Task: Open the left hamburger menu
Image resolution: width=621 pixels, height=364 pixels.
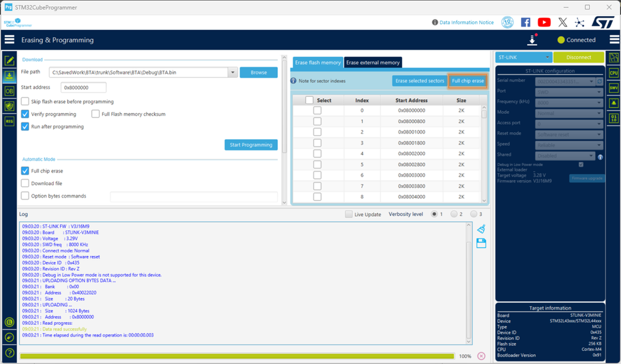Action: point(9,40)
